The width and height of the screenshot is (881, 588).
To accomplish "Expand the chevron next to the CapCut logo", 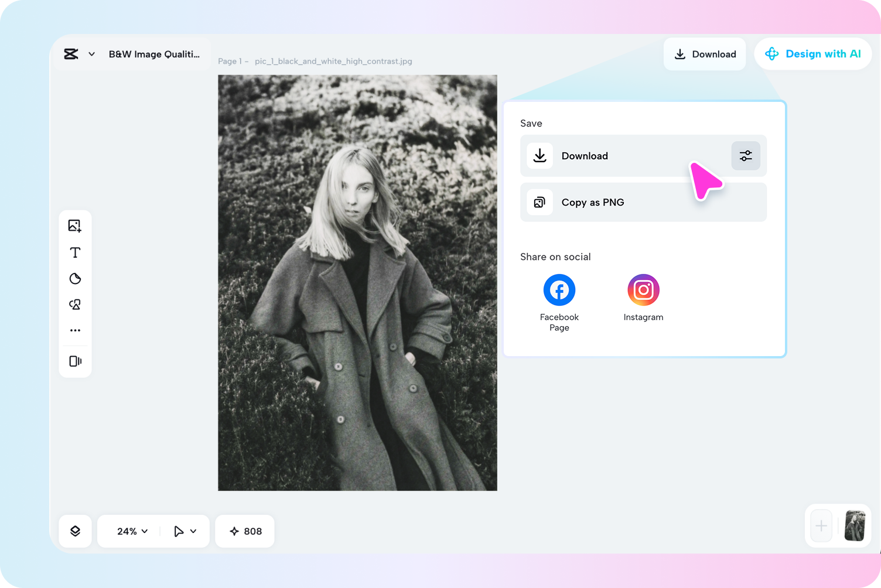I will click(92, 54).
